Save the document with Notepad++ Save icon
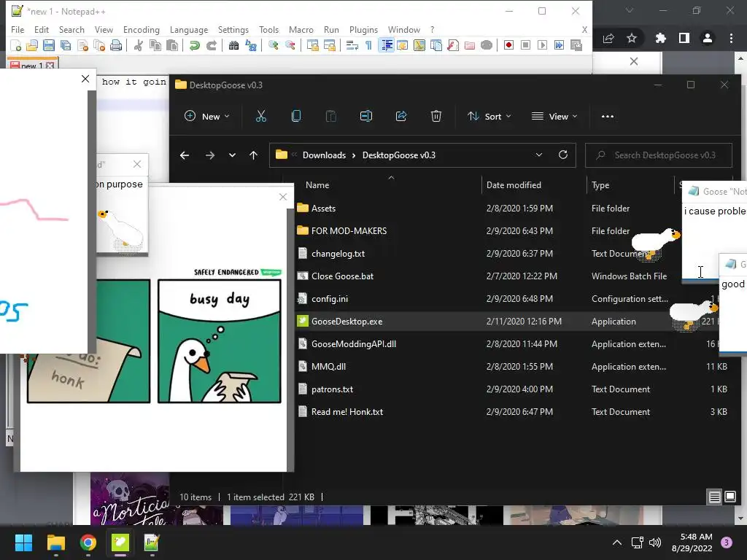 [49, 45]
